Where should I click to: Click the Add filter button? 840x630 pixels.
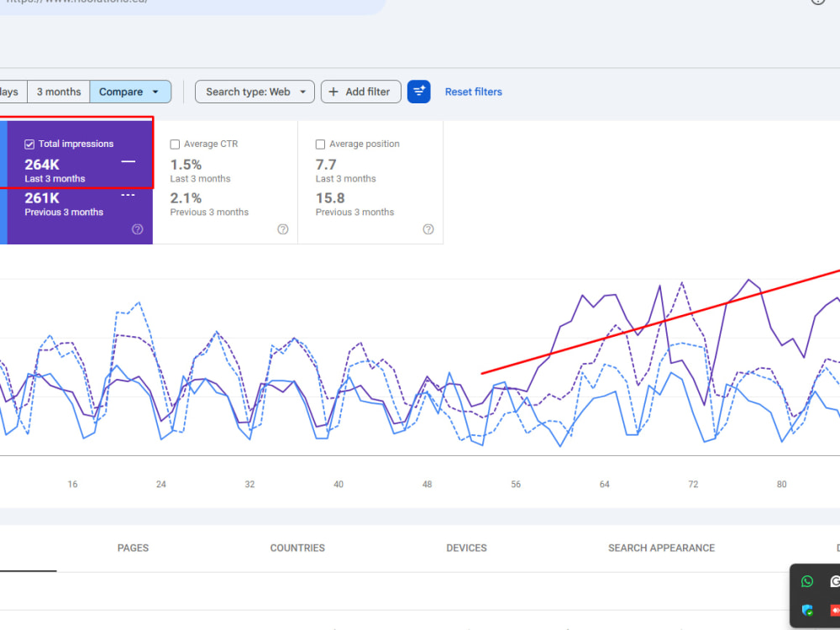point(360,92)
